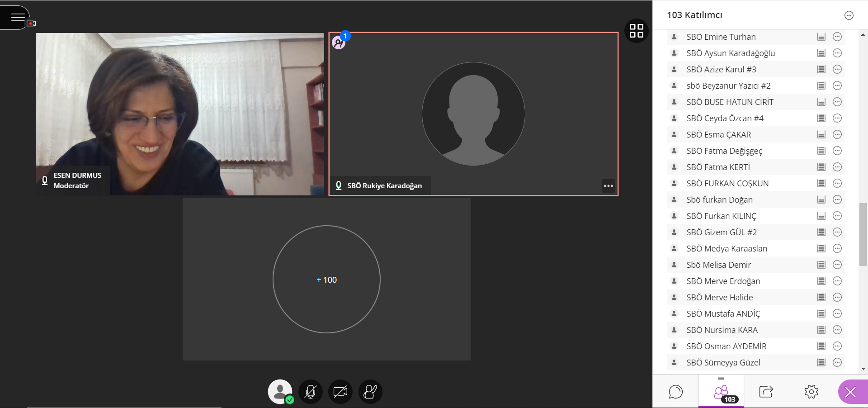Open controls for SBO Emine Turhan
This screenshot has width=868, height=408.
837,37
